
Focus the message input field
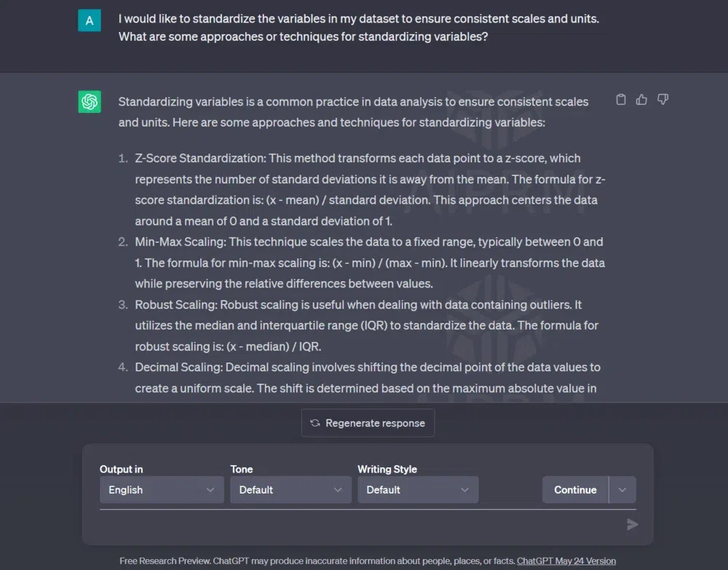(x=357, y=524)
